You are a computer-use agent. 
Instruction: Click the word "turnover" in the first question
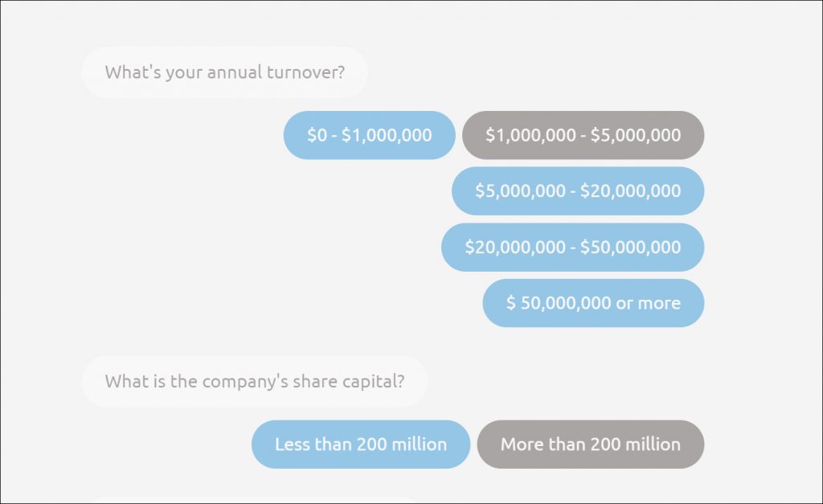(x=301, y=72)
